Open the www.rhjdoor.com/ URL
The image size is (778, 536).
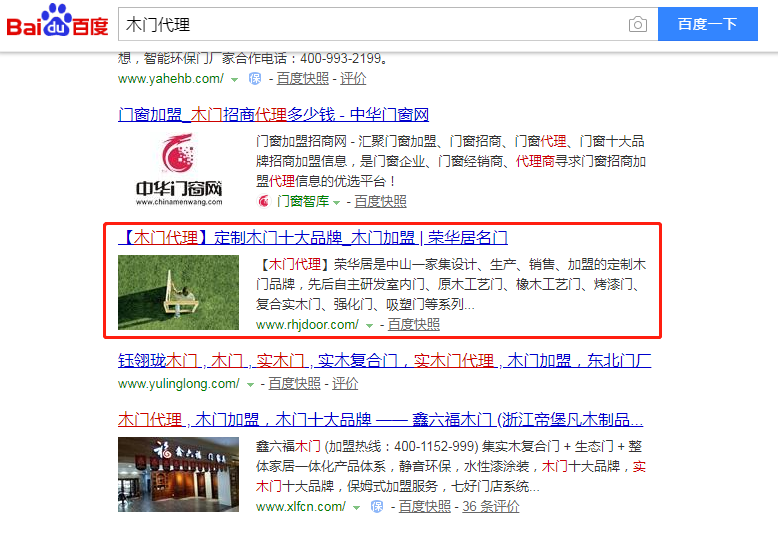click(307, 325)
